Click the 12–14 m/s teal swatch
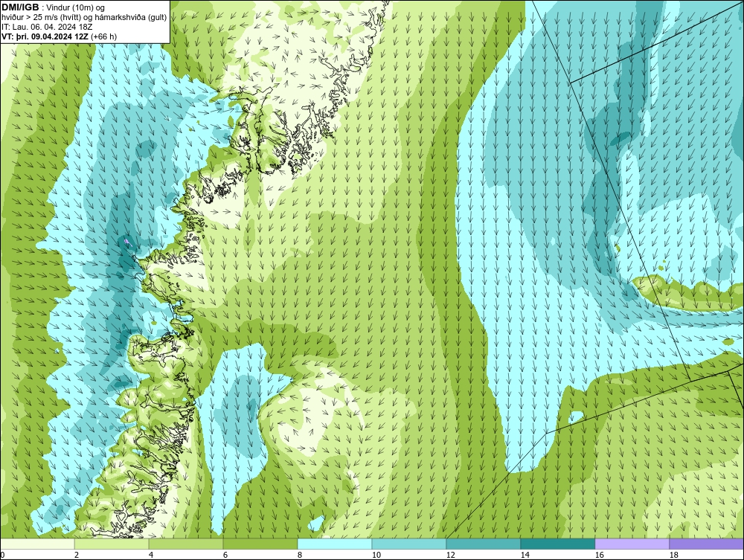 pos(483,544)
